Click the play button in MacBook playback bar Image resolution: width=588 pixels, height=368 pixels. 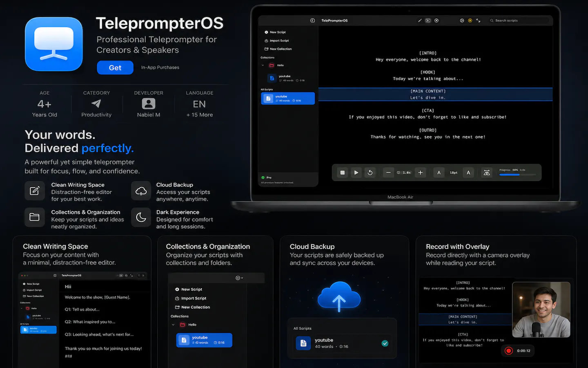(356, 173)
